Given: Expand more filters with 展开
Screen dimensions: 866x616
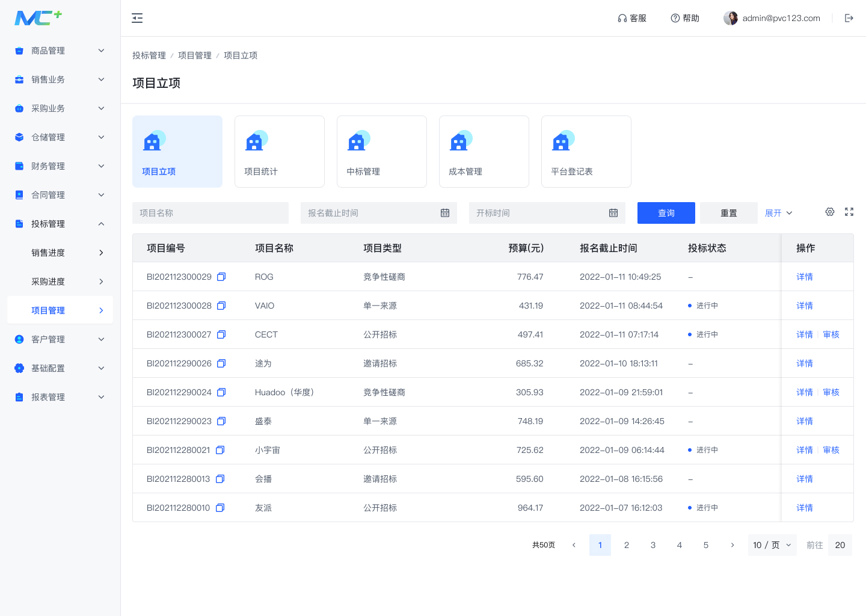Looking at the screenshot, I should coord(779,213).
